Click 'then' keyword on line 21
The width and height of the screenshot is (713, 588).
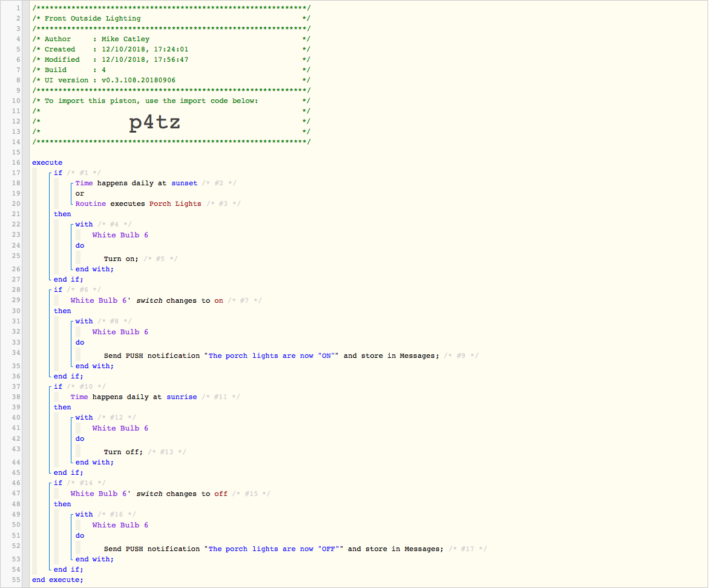[x=62, y=214]
